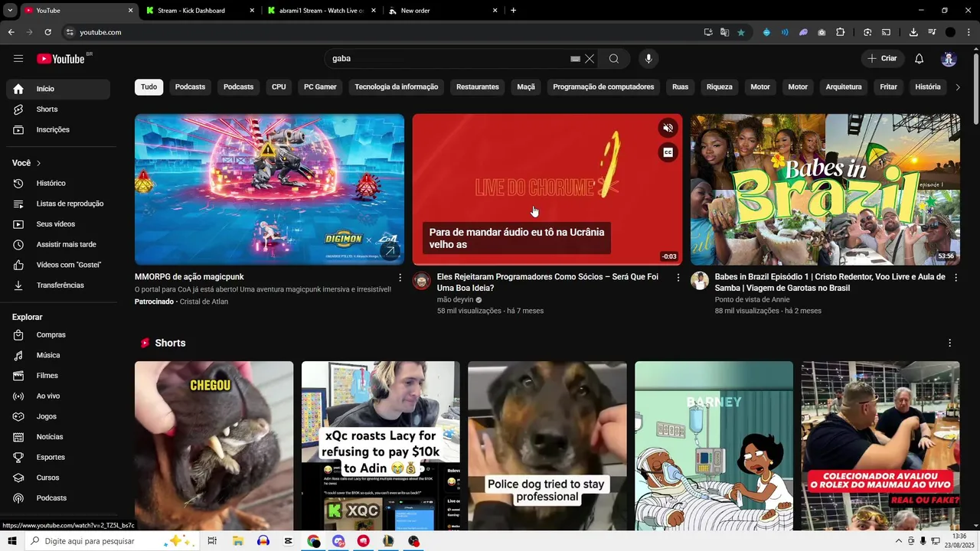The image size is (980, 551).
Task: Open the account avatar menu
Action: pos(949,59)
